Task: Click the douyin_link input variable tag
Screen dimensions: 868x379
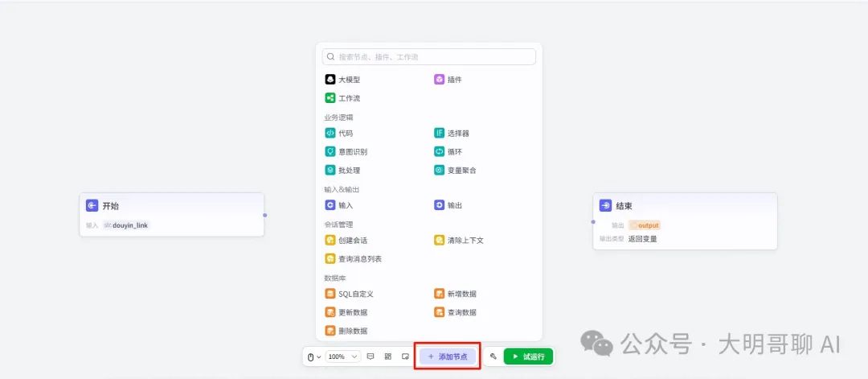Action: coord(126,225)
